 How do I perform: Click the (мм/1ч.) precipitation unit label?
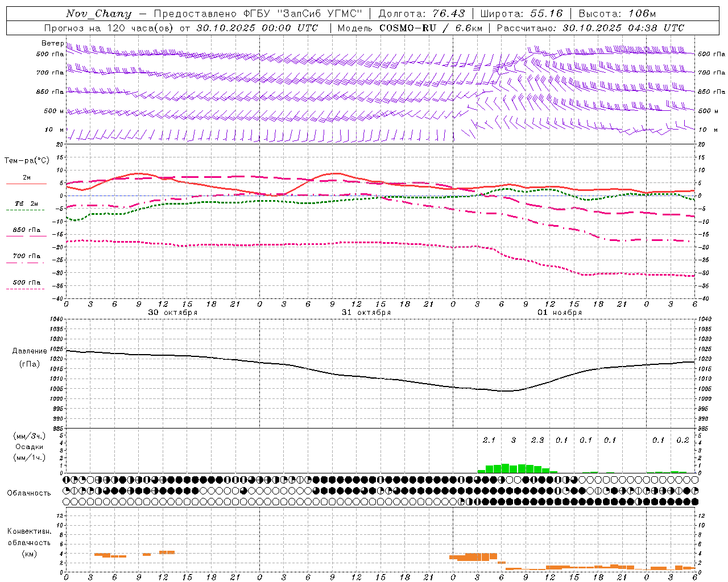click(x=30, y=458)
